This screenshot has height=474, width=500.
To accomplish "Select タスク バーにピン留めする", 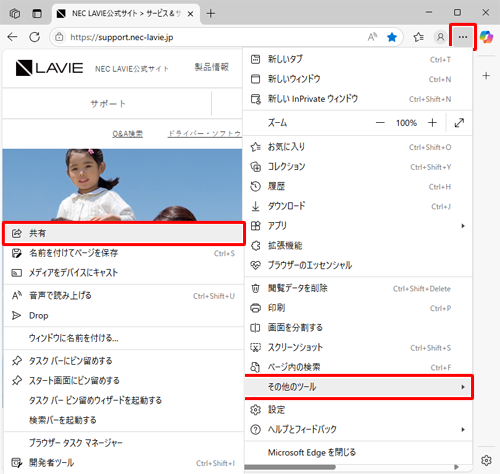I will click(124, 361).
